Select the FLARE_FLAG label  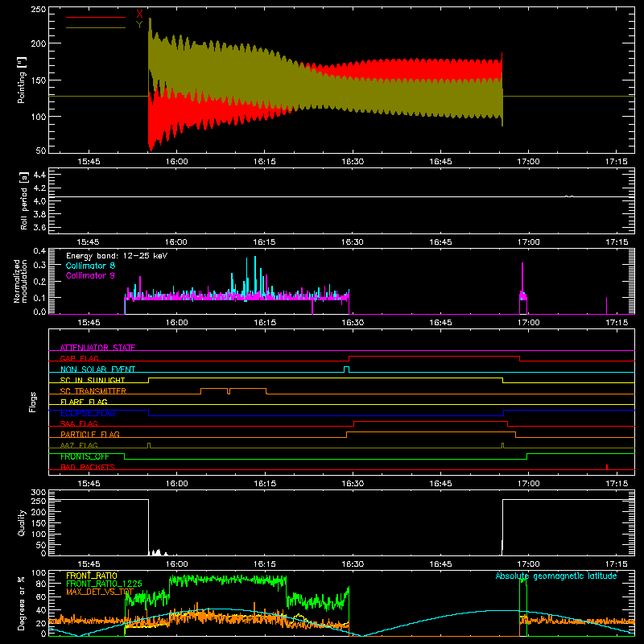(84, 402)
